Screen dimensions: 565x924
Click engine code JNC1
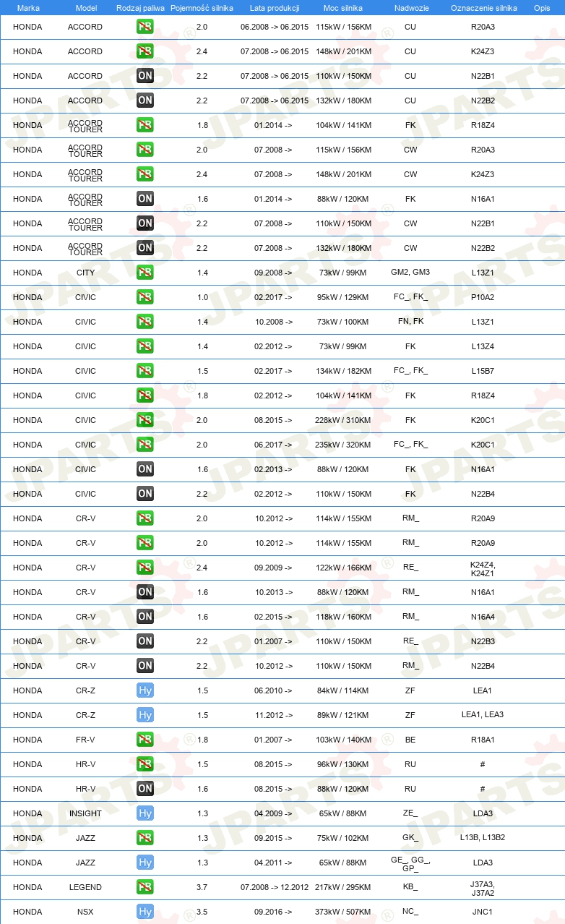(x=483, y=912)
